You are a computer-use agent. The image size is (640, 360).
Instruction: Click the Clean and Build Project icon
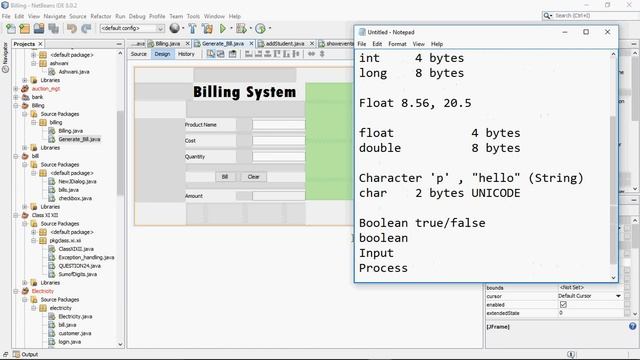[207, 28]
